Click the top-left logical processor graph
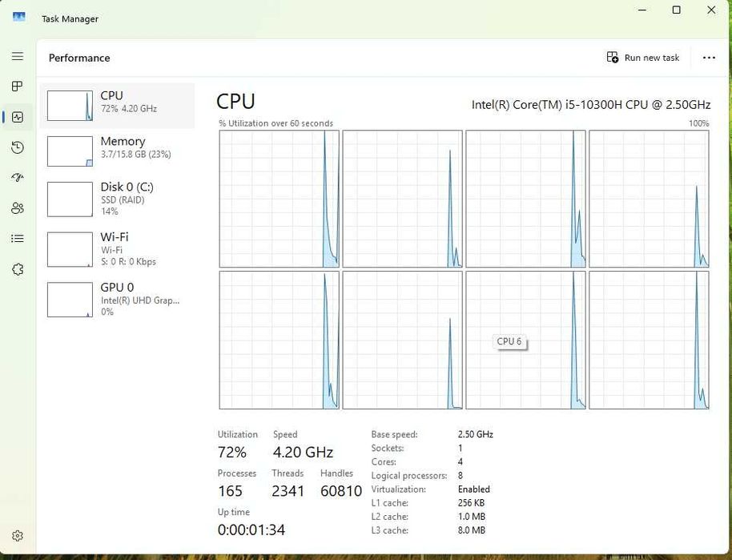 pos(280,199)
